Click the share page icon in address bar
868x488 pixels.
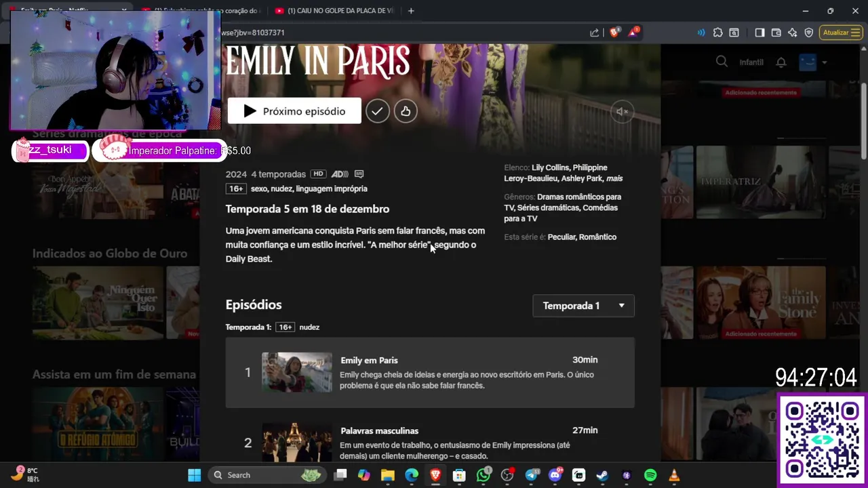pos(595,33)
